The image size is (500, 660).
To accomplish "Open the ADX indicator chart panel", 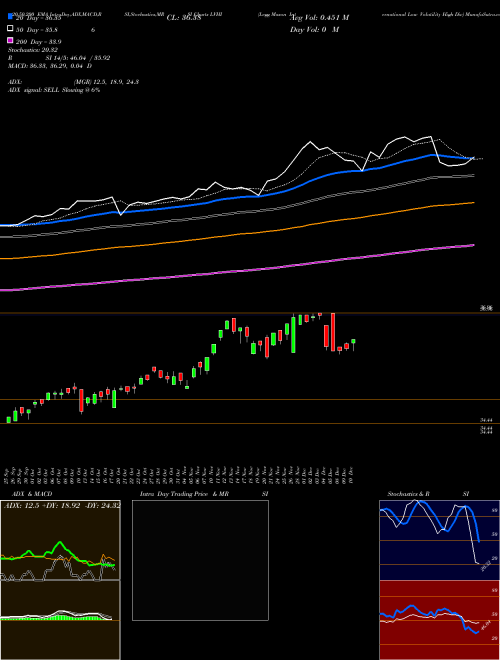I will (x=60, y=540).
